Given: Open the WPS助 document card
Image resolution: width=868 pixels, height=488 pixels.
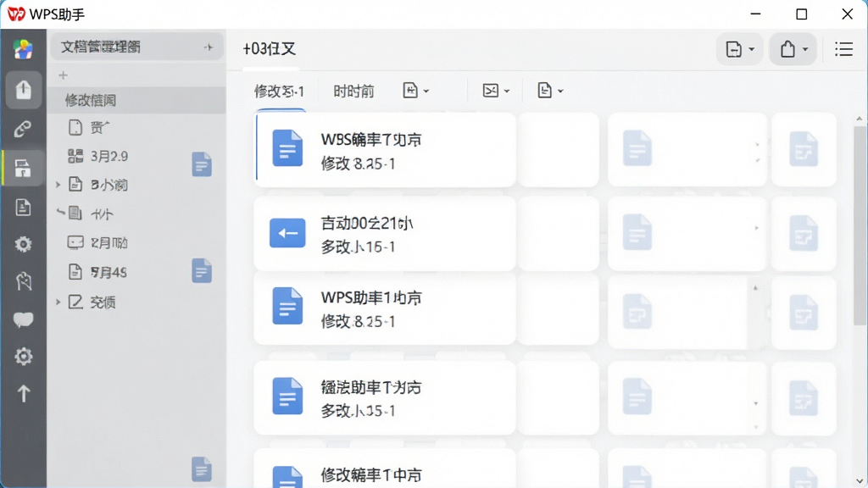Looking at the screenshot, I should pos(385,308).
